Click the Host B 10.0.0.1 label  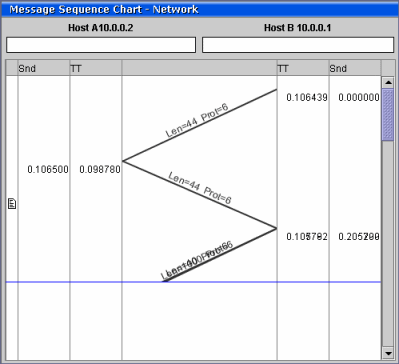[x=298, y=28]
